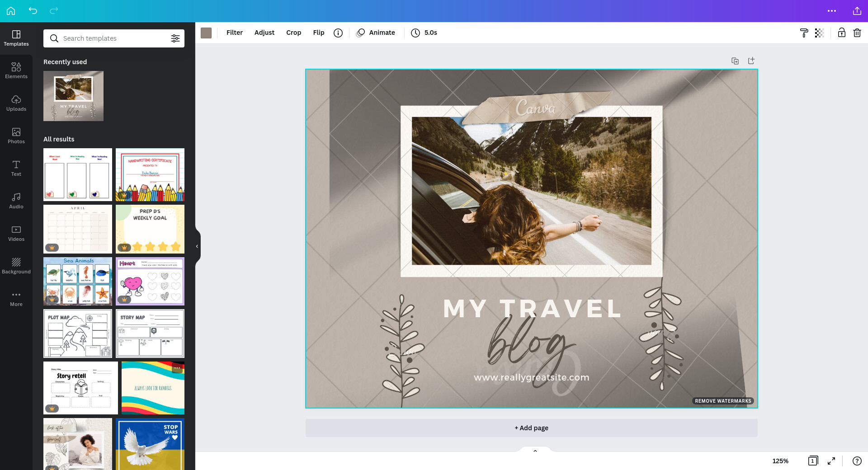Toggle the lock icon in toolbar
The image size is (868, 470).
[x=841, y=33]
